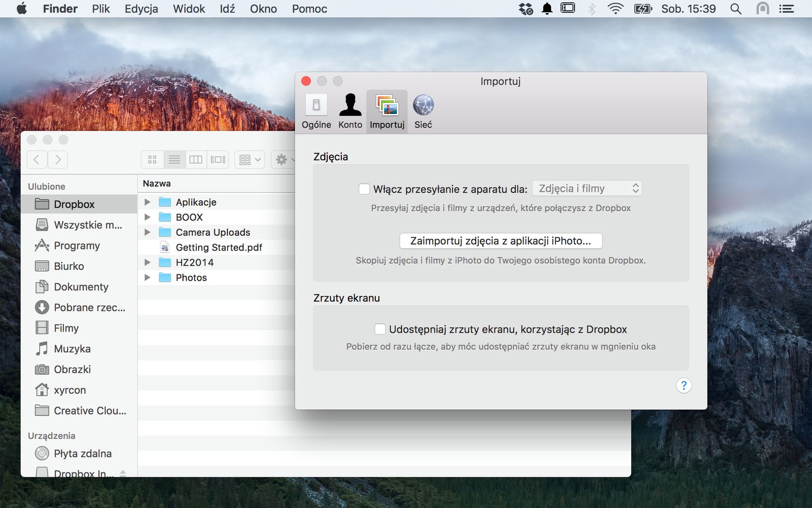This screenshot has width=812, height=508.
Task: Select Dropbox in Finder sidebar
Action: [x=79, y=204]
